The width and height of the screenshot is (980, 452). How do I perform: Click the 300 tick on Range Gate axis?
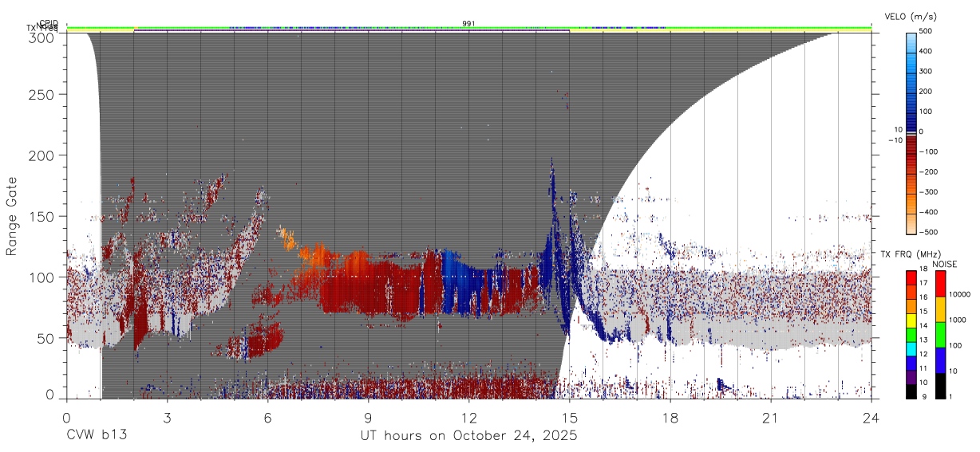[x=43, y=37]
